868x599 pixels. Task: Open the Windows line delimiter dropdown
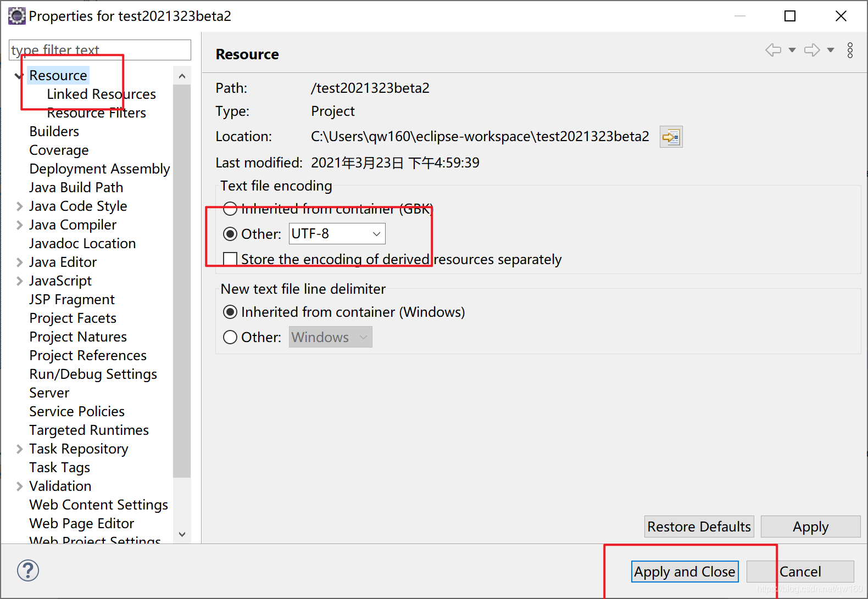331,337
